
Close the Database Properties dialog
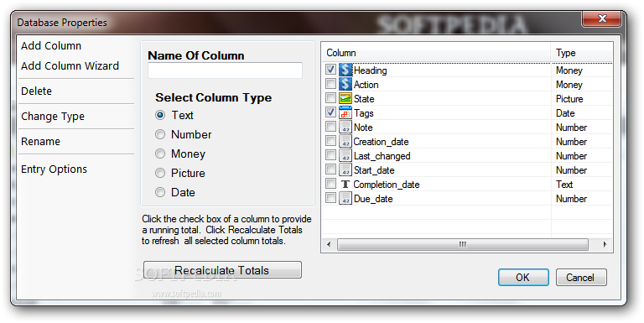coord(602,18)
